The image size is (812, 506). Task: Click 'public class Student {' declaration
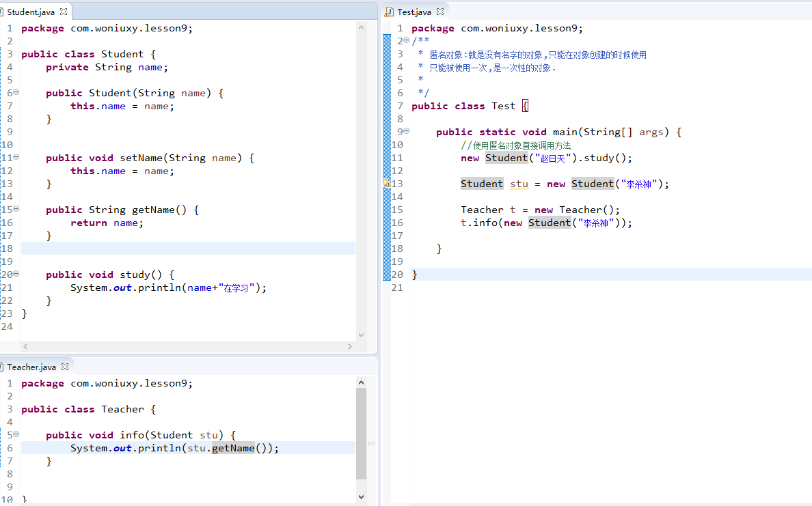tap(89, 55)
